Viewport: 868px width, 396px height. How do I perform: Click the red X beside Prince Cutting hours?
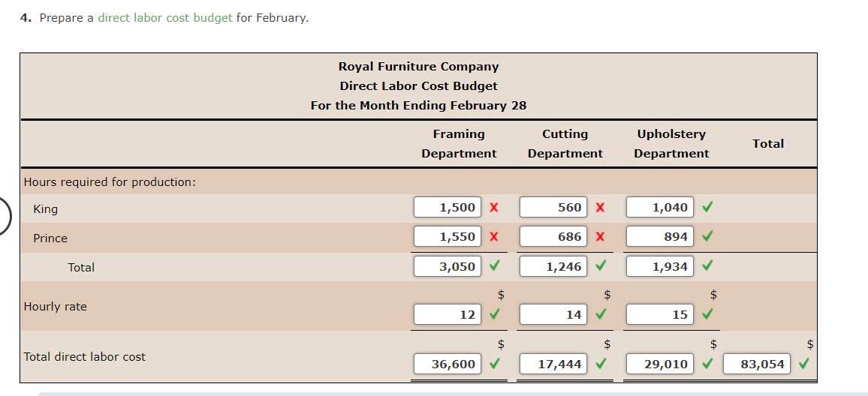(x=600, y=237)
